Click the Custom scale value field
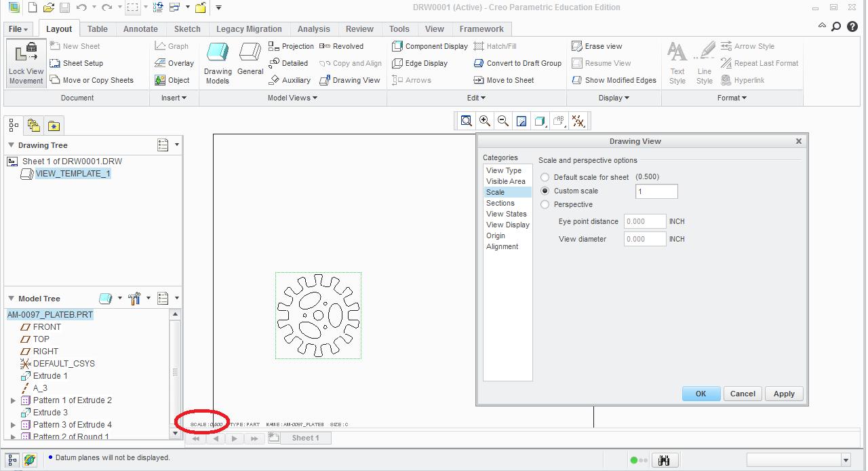Image resolution: width=868 pixels, height=471 pixels. [x=656, y=191]
